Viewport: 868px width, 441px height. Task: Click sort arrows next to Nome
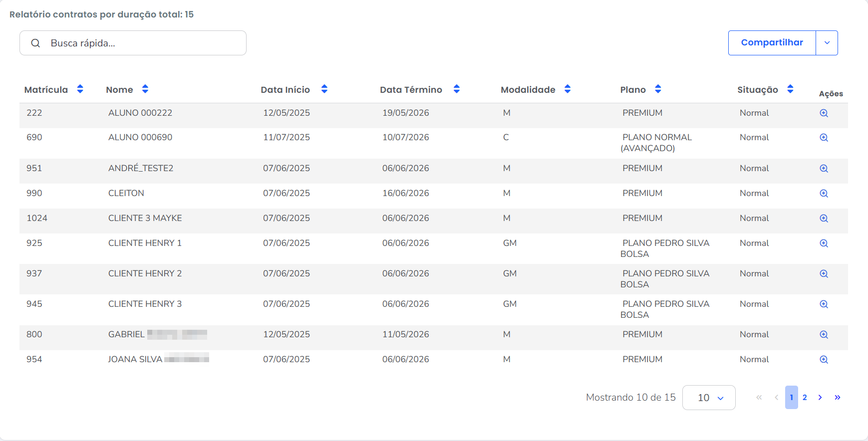[145, 89]
